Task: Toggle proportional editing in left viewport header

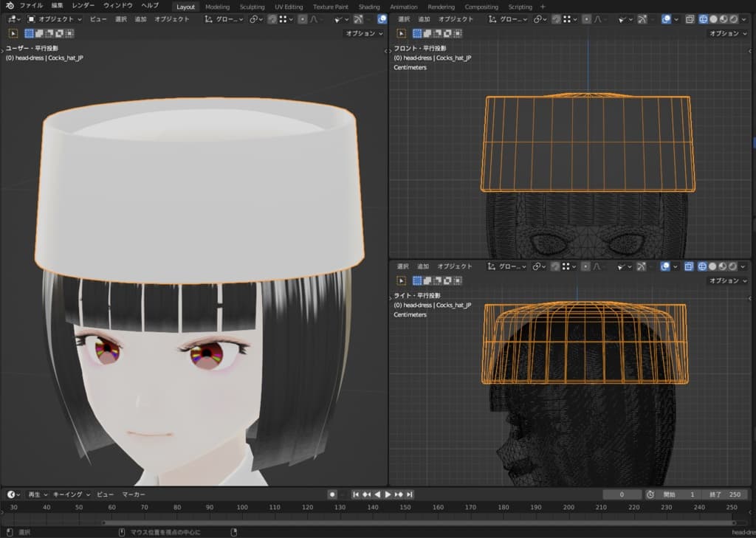Action: click(303, 19)
